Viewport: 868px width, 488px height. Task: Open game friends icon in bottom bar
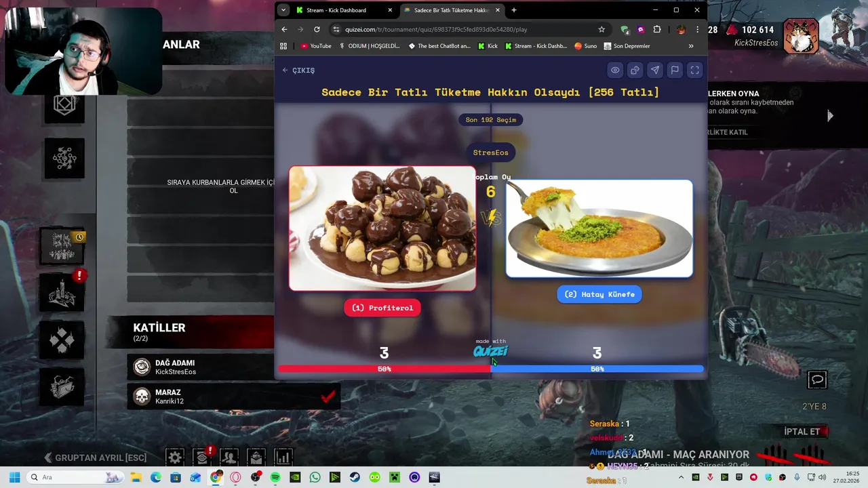229,457
